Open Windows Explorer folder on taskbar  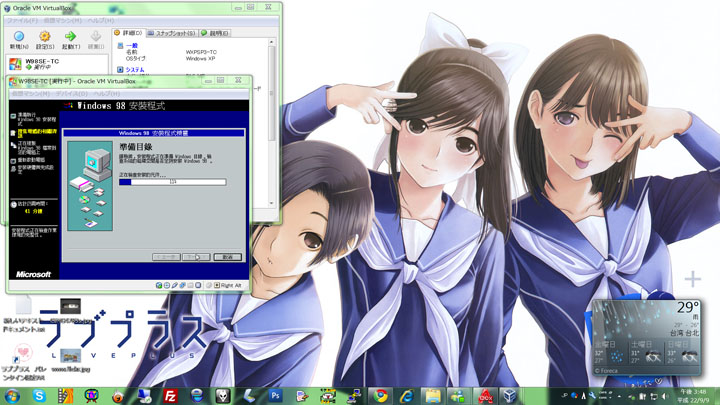pos(433,396)
